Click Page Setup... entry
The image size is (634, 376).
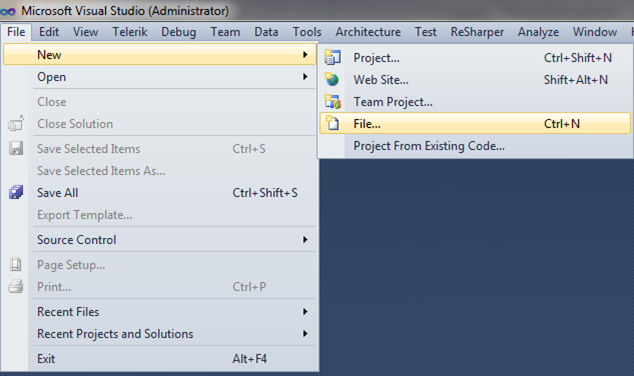[x=159, y=265]
